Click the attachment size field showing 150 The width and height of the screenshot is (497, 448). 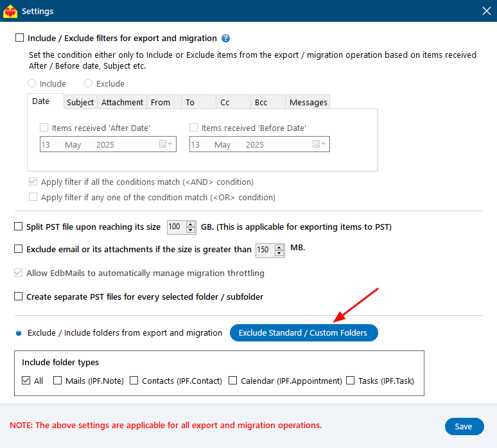(265, 250)
